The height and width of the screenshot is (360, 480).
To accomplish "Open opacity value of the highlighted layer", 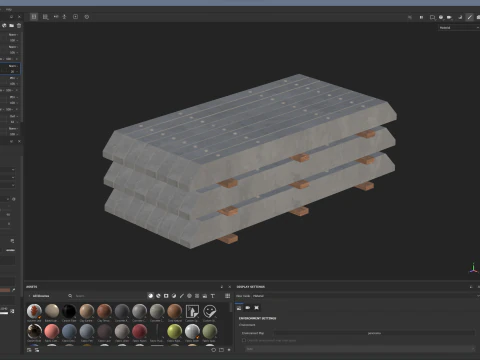I will [13, 72].
